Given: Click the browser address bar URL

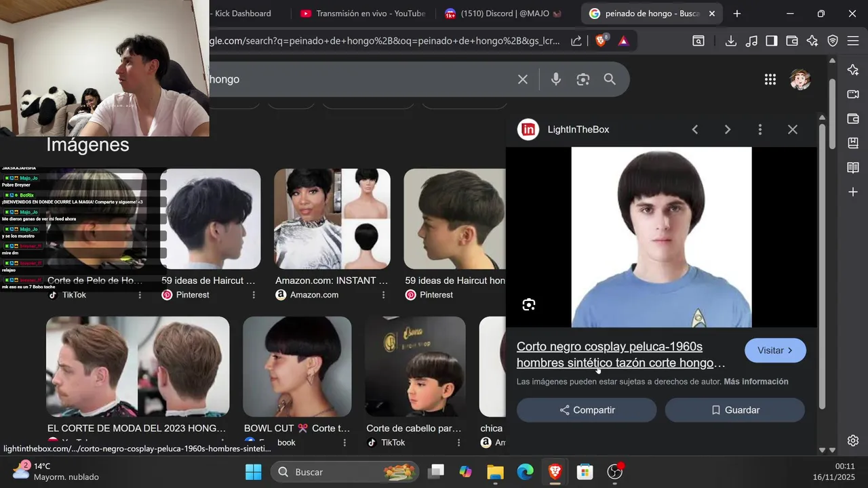Looking at the screenshot, I should 385,41.
